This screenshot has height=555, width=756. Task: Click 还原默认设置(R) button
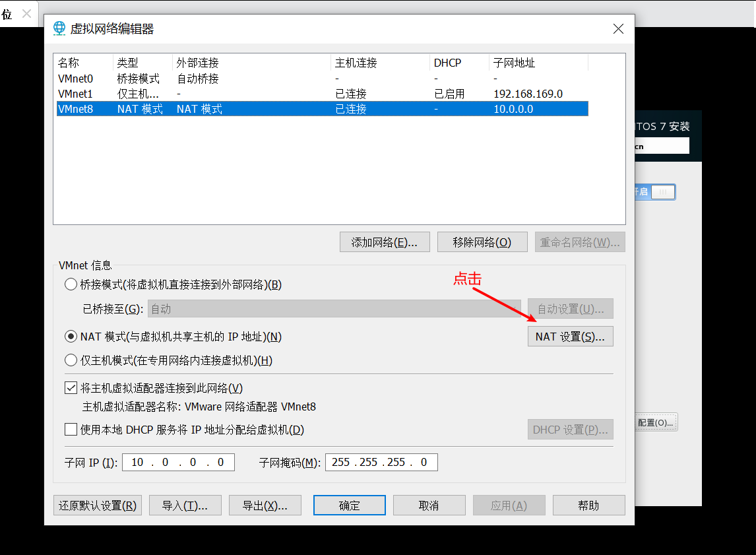[98, 506]
